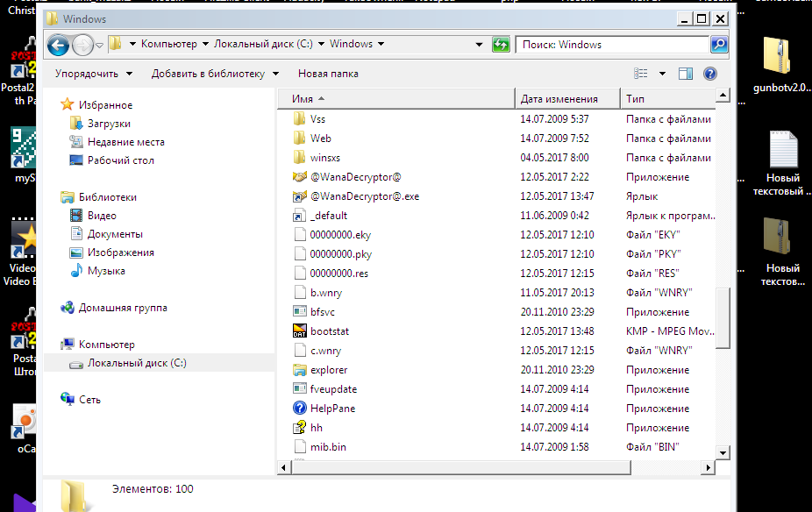
Task: Select the 00000000.eky file icon
Action: pyautogui.click(x=300, y=234)
